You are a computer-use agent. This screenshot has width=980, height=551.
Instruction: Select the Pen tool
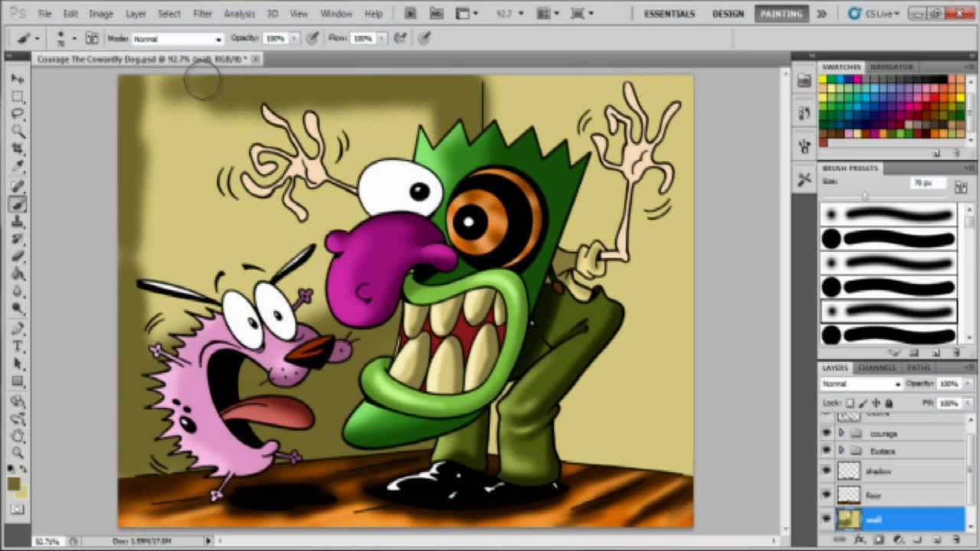18,329
